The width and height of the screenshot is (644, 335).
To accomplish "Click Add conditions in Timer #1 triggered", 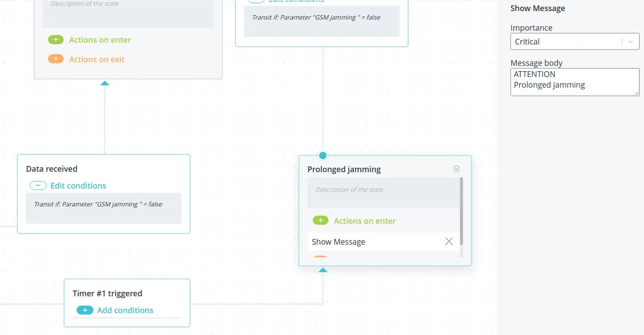I will pos(125,310).
